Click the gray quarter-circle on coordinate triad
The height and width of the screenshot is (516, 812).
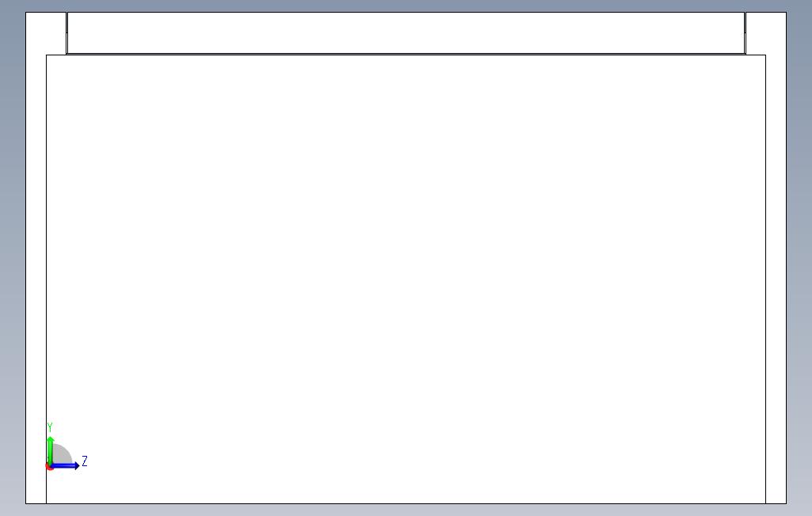pyautogui.click(x=63, y=454)
